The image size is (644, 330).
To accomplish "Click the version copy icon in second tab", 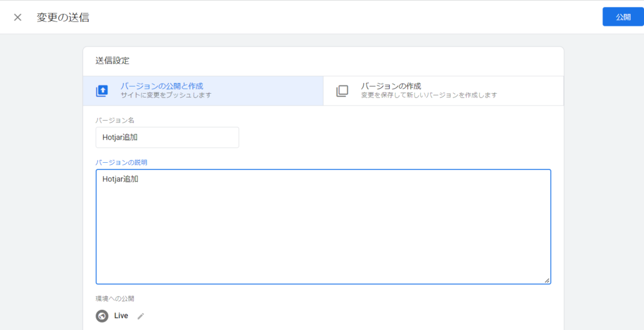I will click(342, 91).
